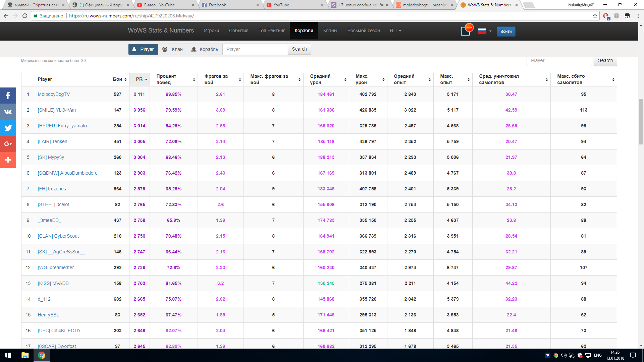The image size is (644, 362).
Task: Open the Корабли menu item
Action: coord(304,31)
